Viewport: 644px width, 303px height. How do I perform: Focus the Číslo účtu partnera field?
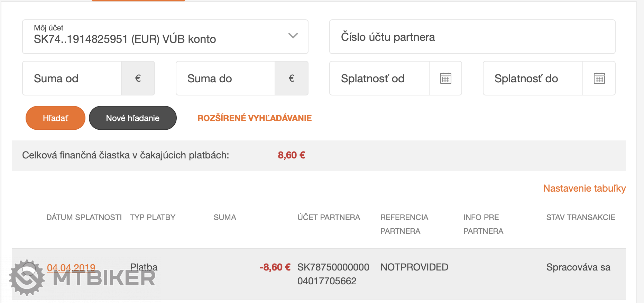[472, 37]
